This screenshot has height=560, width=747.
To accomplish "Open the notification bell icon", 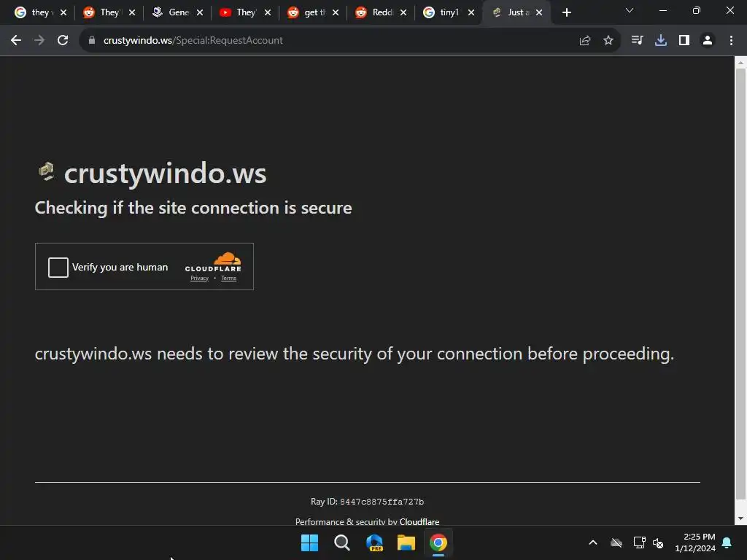I will pos(727,542).
